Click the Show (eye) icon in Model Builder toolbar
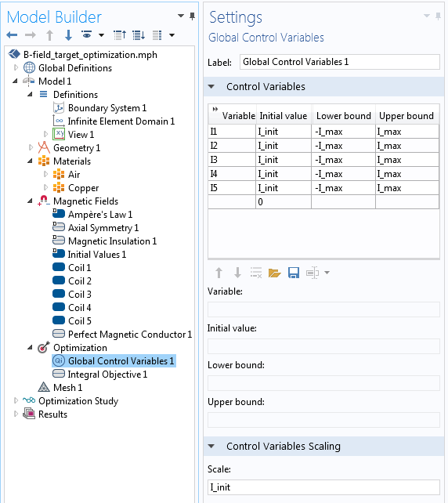 [87, 34]
